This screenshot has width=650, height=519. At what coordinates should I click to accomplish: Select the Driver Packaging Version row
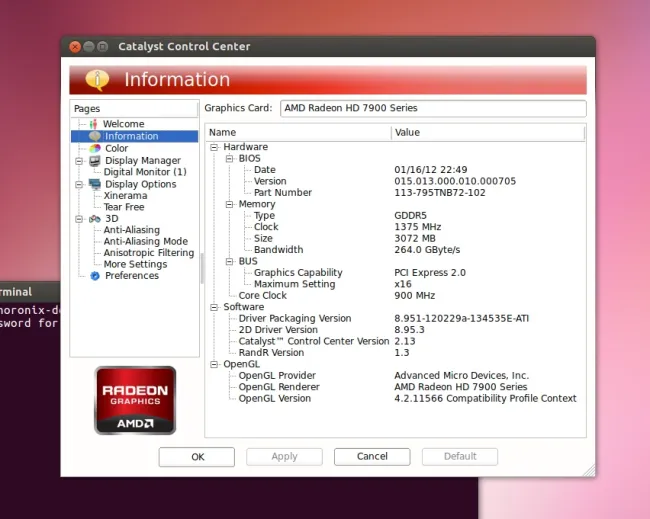click(395, 318)
